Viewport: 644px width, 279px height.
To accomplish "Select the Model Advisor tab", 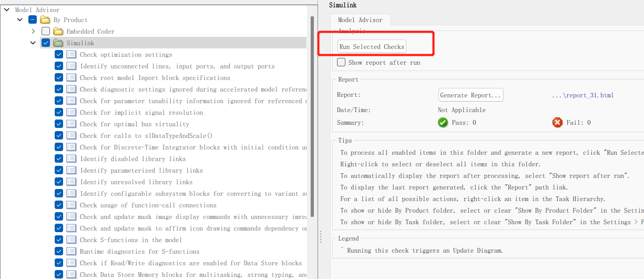I will [360, 20].
